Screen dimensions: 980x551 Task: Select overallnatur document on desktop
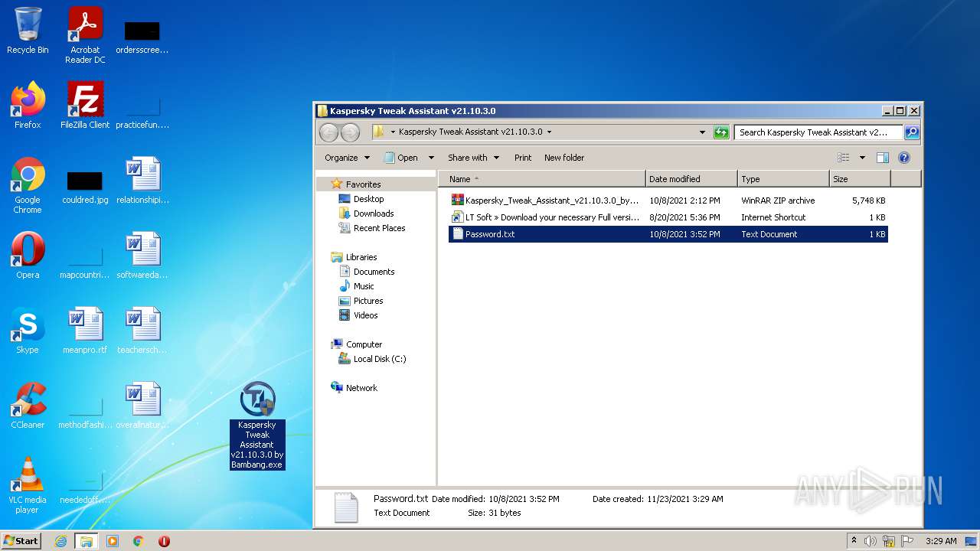142,406
